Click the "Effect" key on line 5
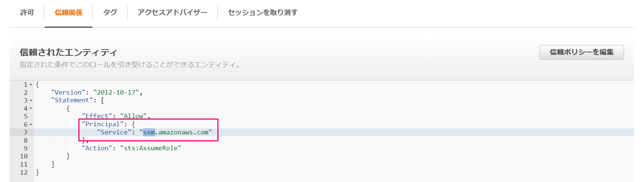This screenshot has height=182, width=644. coord(97,116)
